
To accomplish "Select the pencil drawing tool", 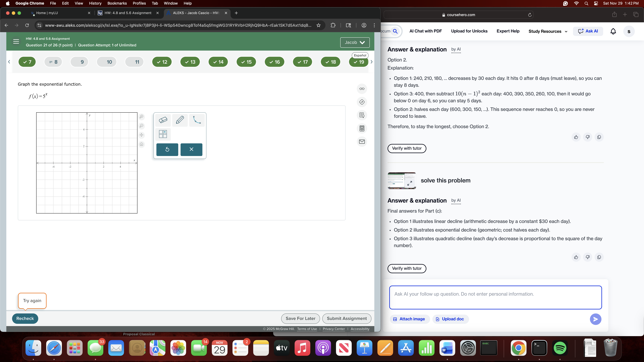I will pyautogui.click(x=180, y=120).
